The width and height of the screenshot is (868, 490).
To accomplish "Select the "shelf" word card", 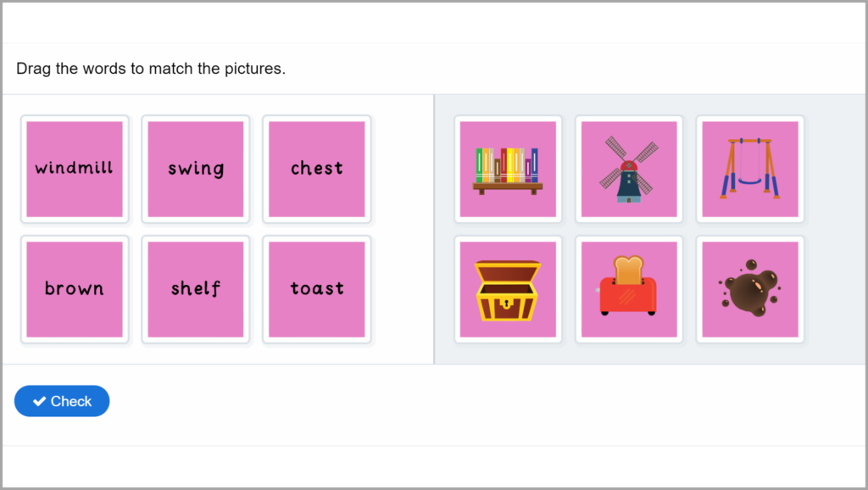I will pos(196,289).
